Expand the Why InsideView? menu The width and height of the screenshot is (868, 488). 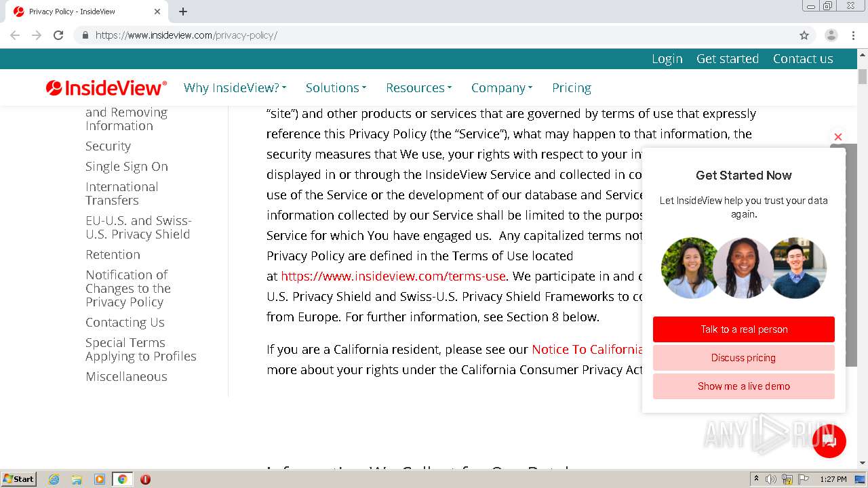click(235, 87)
